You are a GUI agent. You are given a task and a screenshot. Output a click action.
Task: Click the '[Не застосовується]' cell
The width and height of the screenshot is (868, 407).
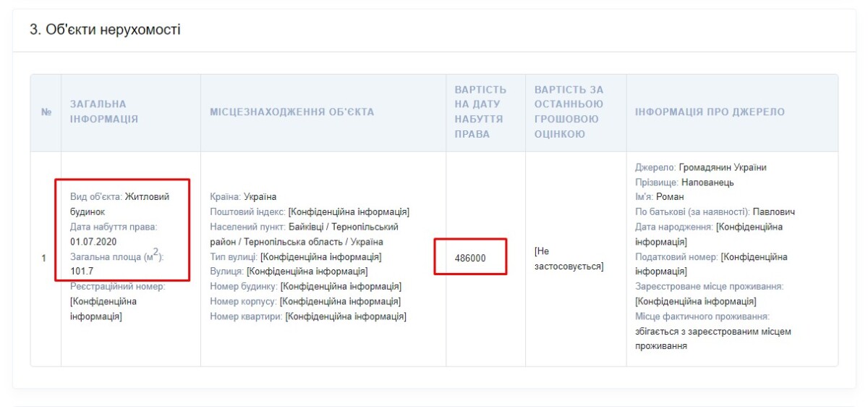coord(569,259)
